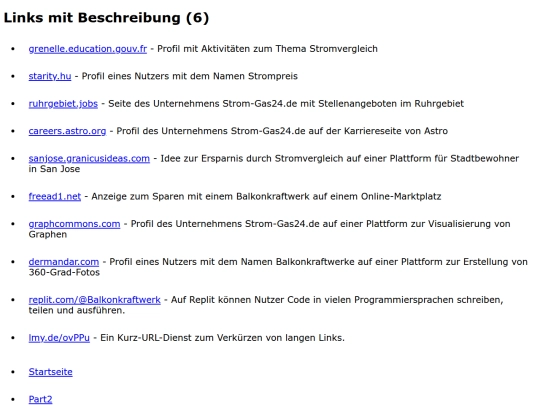
Task: Navigate to Startseite
Action: pos(50,372)
